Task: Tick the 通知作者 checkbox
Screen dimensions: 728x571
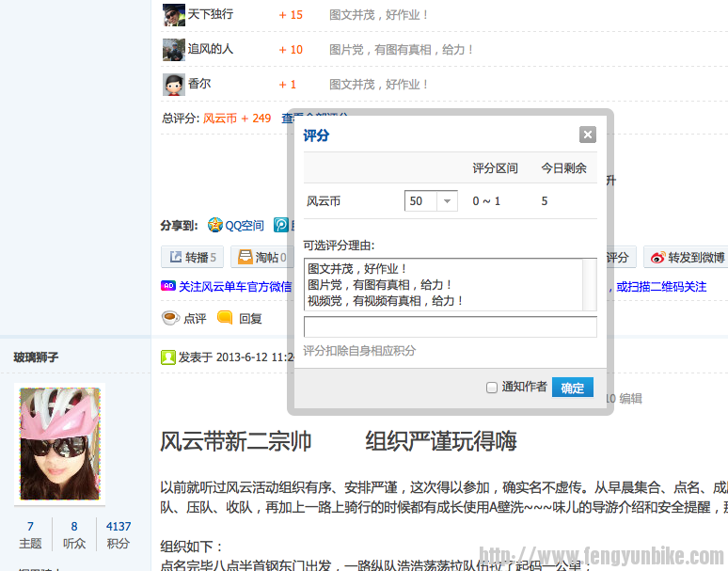Action: (492, 388)
